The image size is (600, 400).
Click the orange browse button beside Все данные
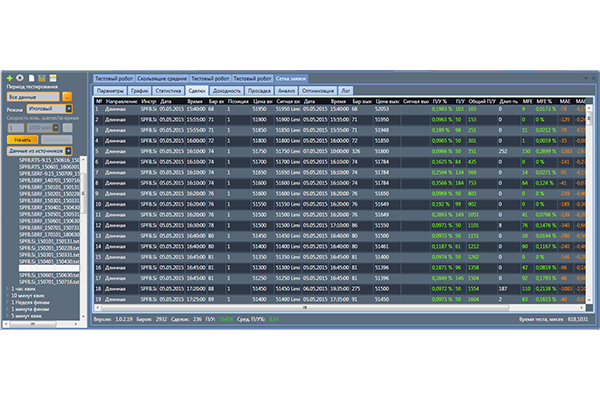pos(67,96)
